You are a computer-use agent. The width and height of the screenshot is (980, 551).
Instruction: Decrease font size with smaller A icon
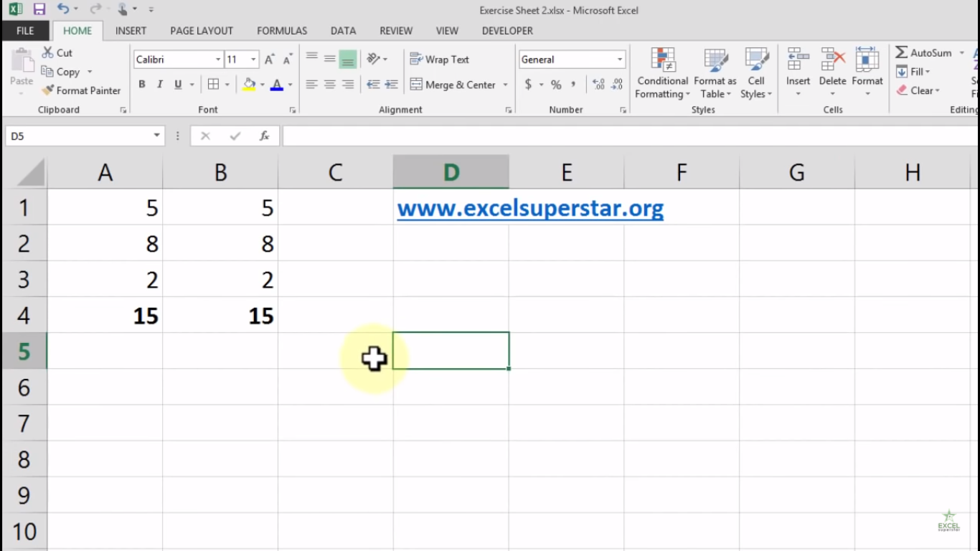[x=287, y=60]
